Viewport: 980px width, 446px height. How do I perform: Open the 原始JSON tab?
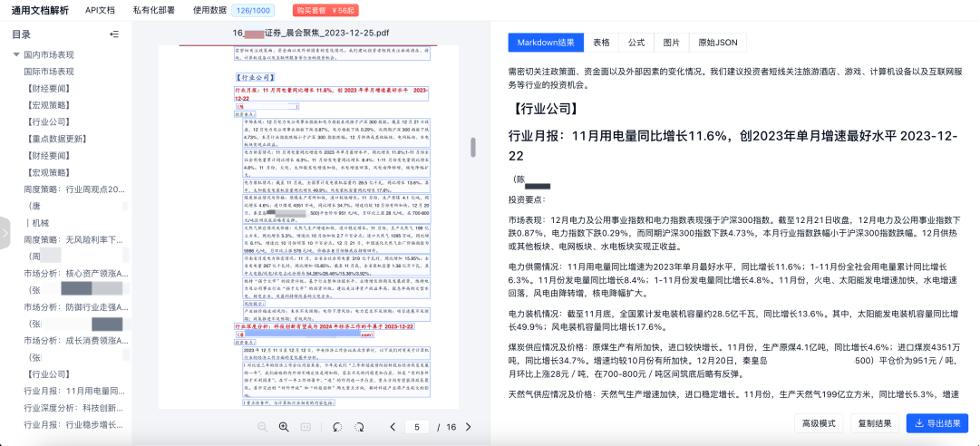(x=718, y=43)
